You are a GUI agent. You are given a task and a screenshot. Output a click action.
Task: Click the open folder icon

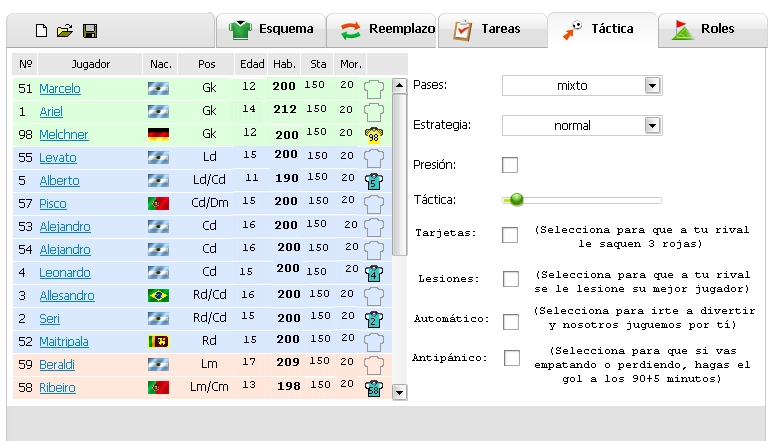[65, 31]
